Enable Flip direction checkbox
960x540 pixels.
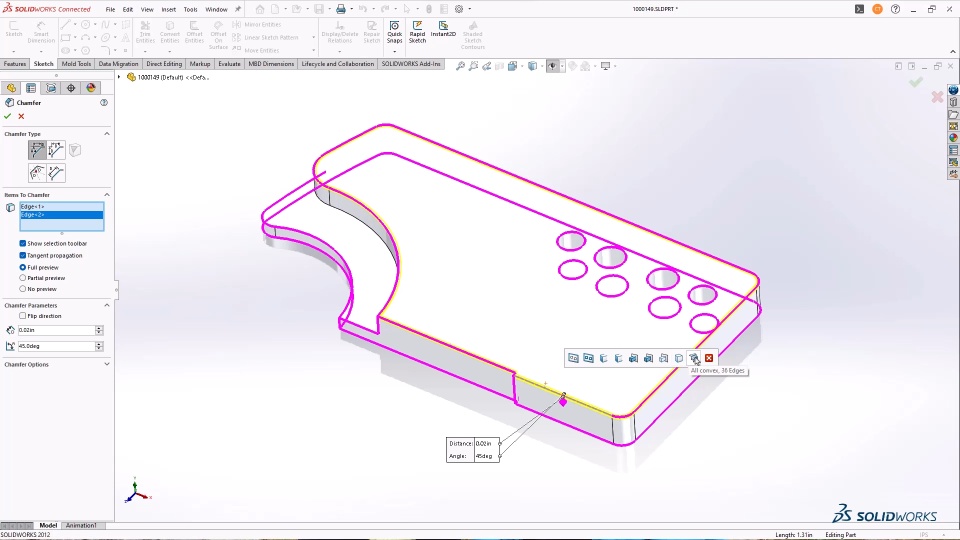click(23, 316)
